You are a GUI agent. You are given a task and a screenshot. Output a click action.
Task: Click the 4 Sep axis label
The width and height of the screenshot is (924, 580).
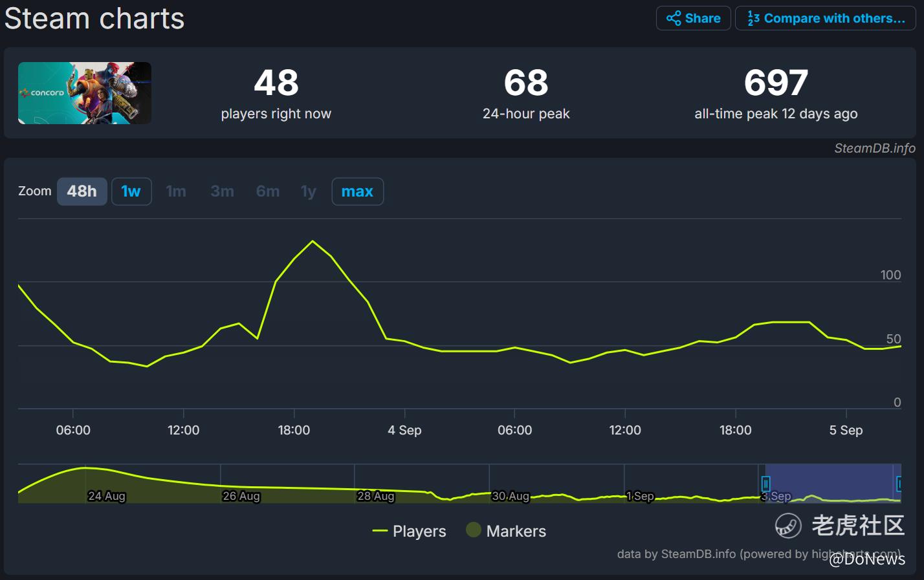404,430
